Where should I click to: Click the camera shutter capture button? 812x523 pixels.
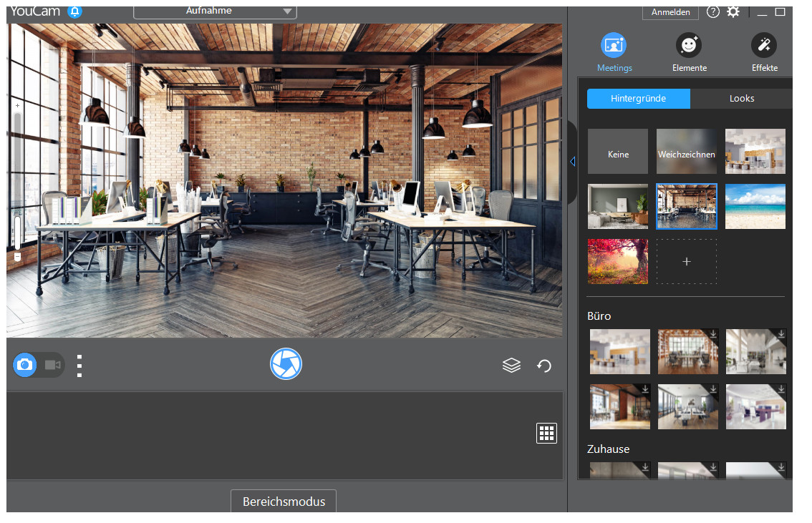pyautogui.click(x=286, y=364)
